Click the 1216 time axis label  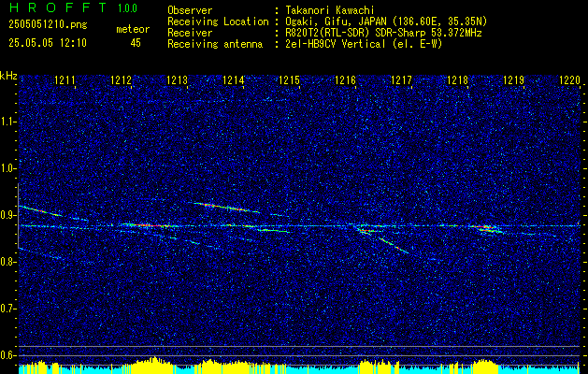click(345, 79)
